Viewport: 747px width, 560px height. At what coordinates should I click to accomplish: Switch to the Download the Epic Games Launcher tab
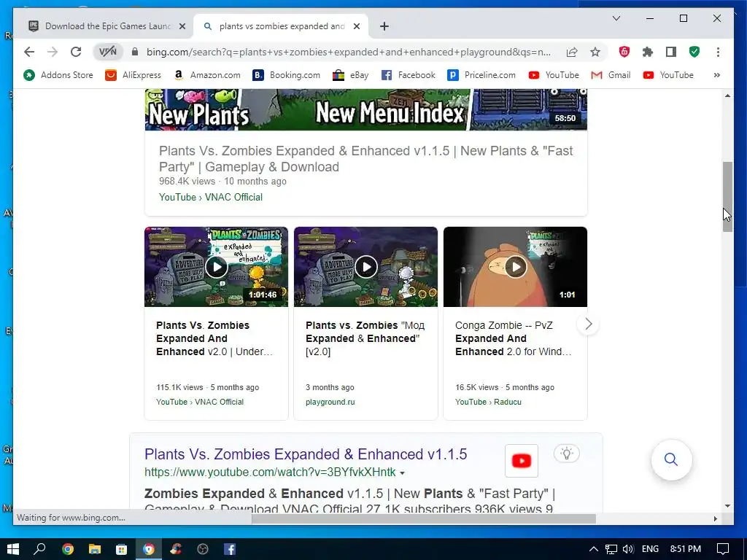click(x=108, y=26)
